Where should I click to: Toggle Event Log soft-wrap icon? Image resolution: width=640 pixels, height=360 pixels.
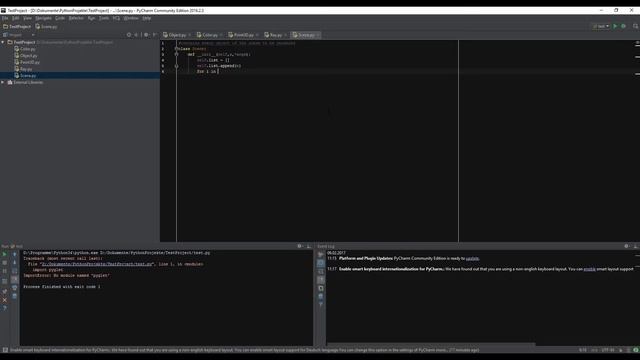[321, 271]
